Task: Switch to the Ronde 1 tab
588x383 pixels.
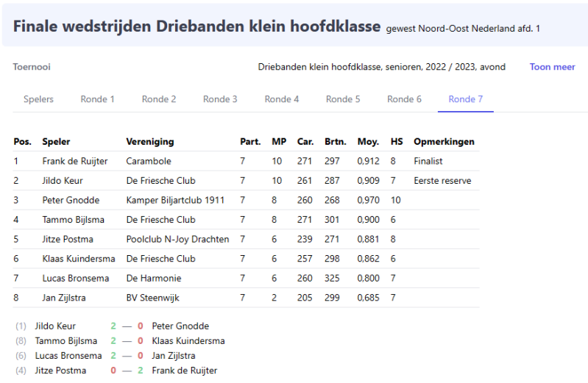Action: pyautogui.click(x=97, y=99)
